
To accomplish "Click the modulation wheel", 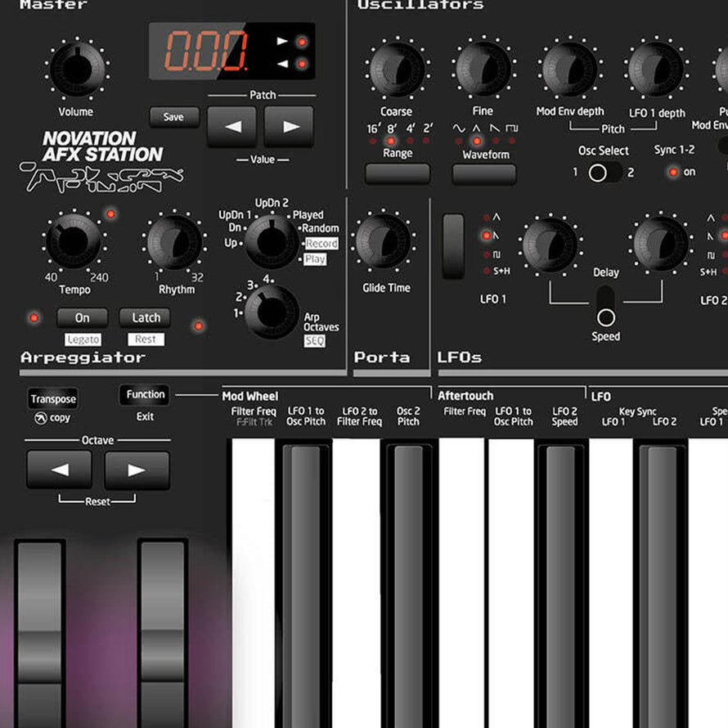I will pos(163,634).
